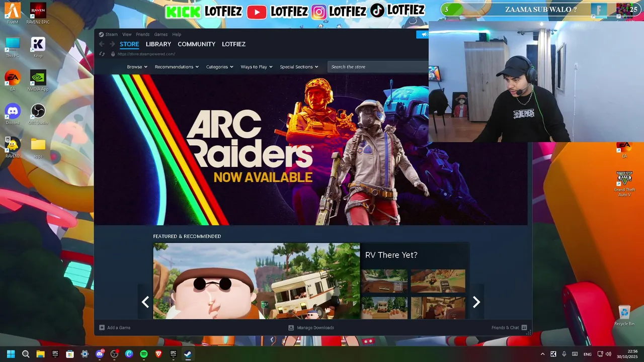Image resolution: width=644 pixels, height=362 pixels.
Task: Open the Steam announcements megaphone button
Action: 422,34
